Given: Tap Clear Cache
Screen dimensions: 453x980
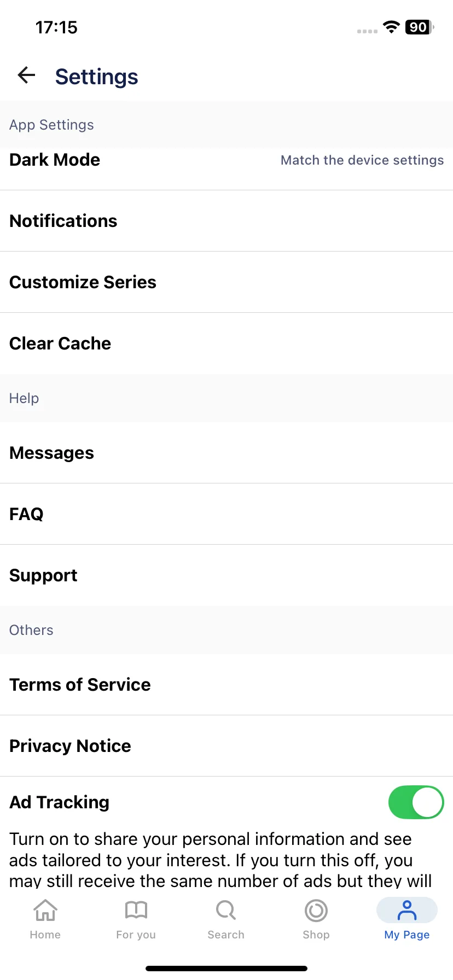Looking at the screenshot, I should coord(226,343).
